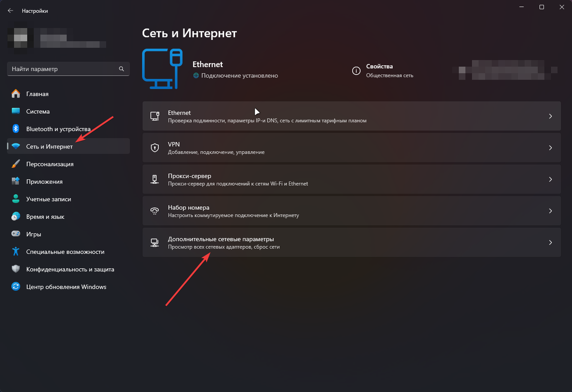Open Игры settings

pyautogui.click(x=68, y=234)
